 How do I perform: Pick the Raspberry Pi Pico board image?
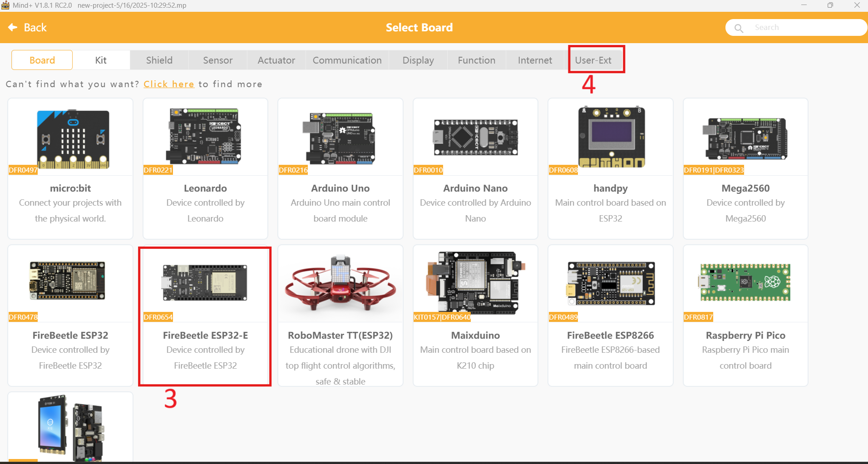point(745,282)
